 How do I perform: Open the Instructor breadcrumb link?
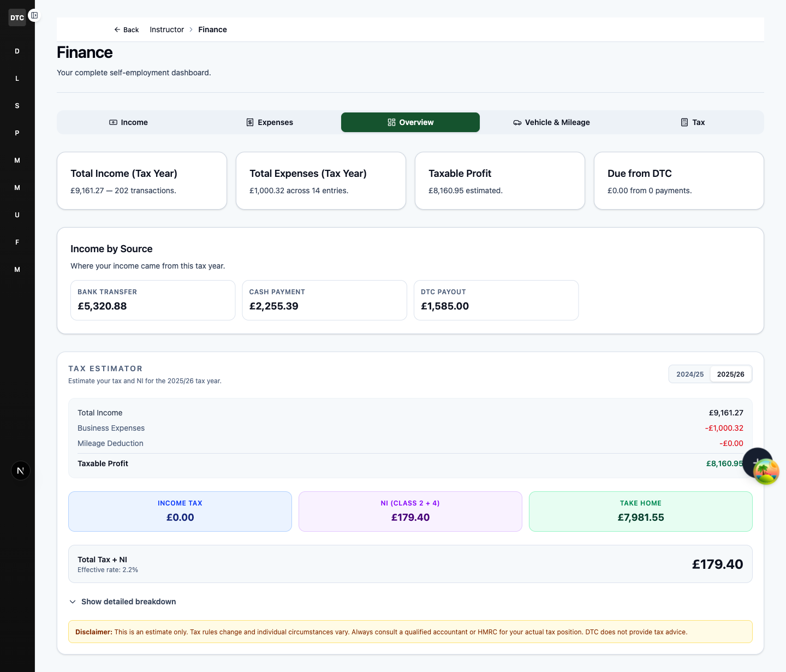point(167,29)
